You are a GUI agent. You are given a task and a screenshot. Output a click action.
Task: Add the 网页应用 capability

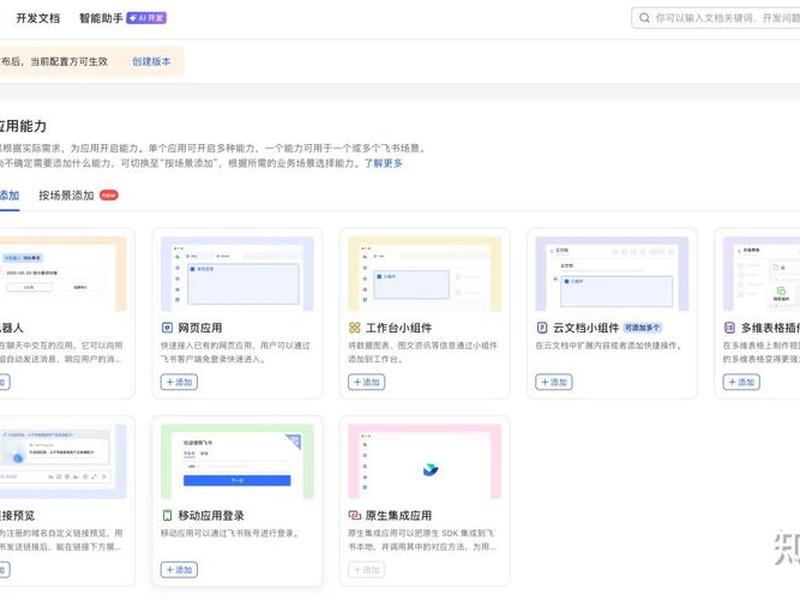pos(179,382)
